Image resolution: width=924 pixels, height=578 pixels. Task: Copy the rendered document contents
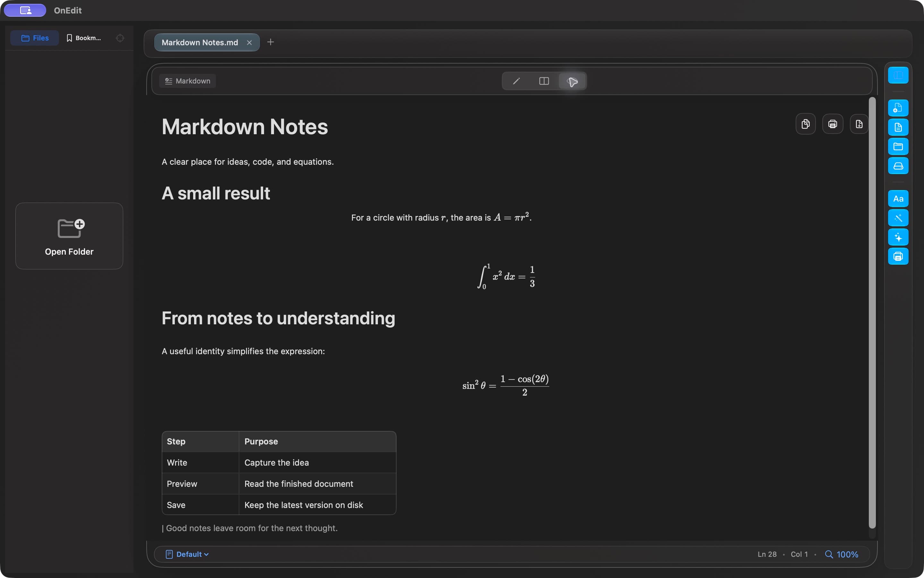[806, 124]
